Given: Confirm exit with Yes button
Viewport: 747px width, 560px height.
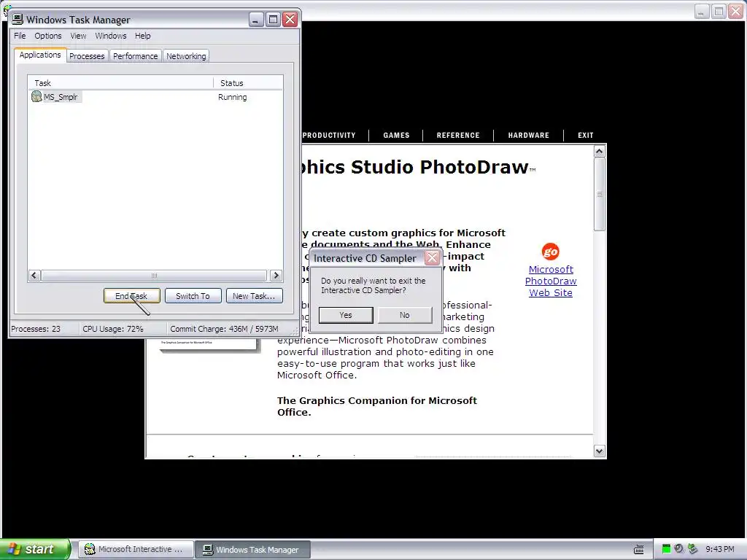Looking at the screenshot, I should pos(346,315).
